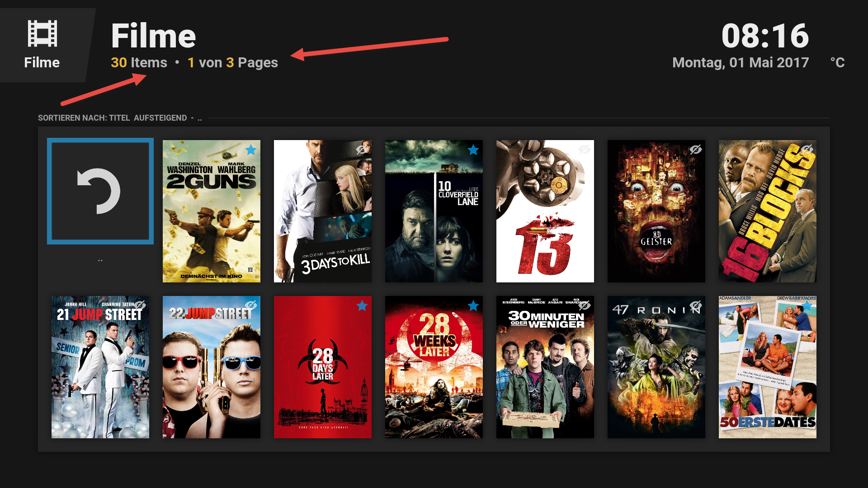Click the 30 Items count text
Viewport: 868px width, 488px height.
[139, 62]
